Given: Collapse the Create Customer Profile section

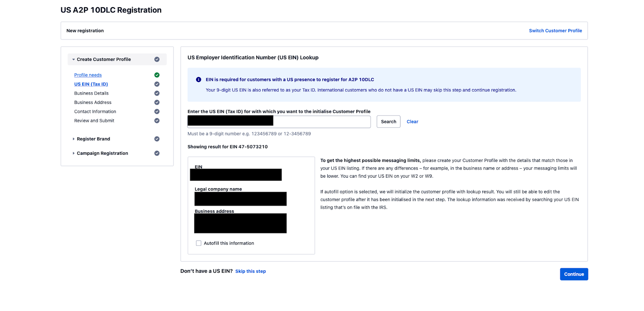Looking at the screenshot, I should click(74, 60).
